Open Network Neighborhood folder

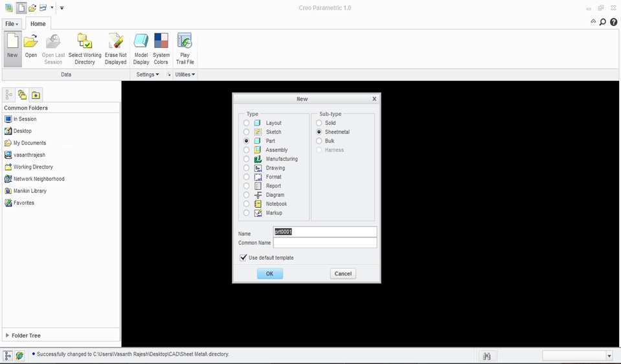pos(34,179)
